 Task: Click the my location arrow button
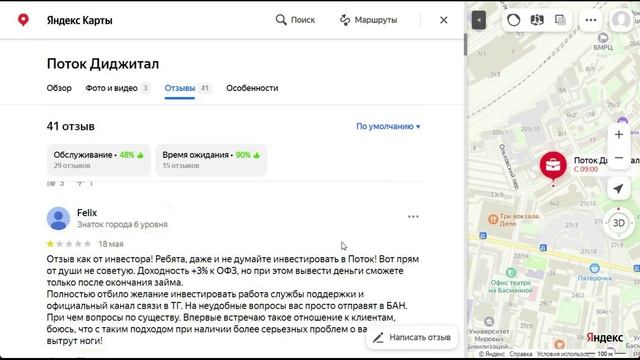click(x=618, y=189)
